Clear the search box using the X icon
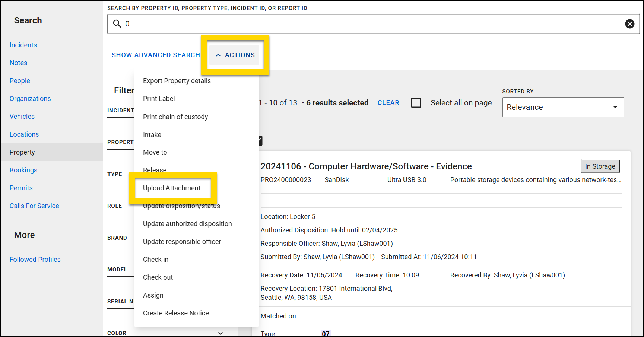 point(630,23)
